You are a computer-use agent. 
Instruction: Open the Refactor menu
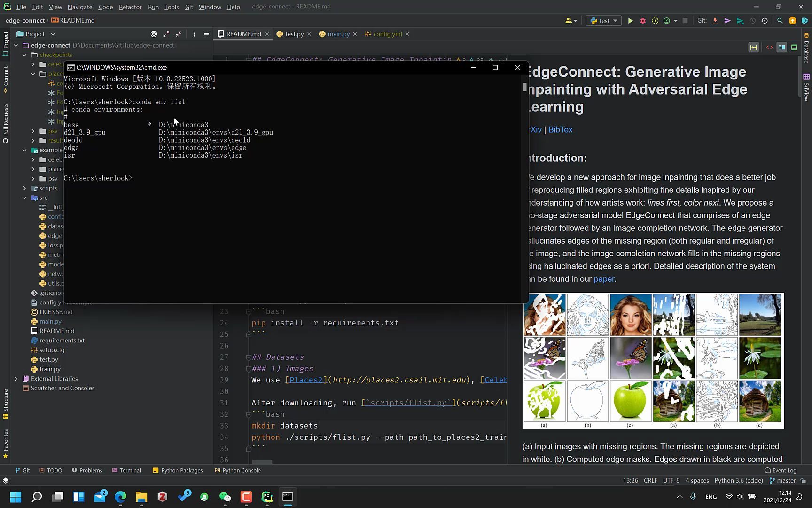[x=130, y=7]
